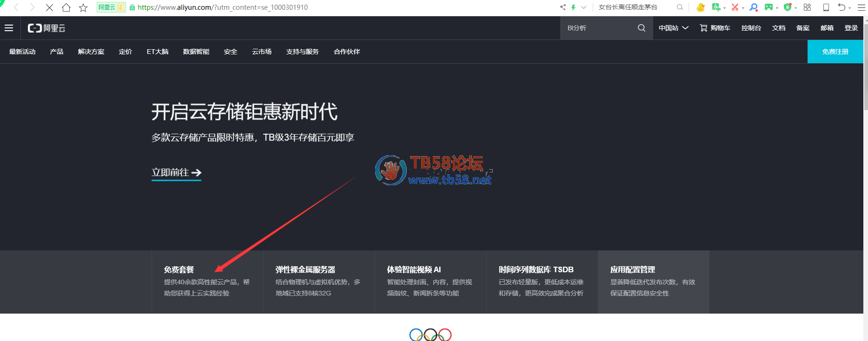
Task: Open 安全 menu item
Action: point(231,52)
